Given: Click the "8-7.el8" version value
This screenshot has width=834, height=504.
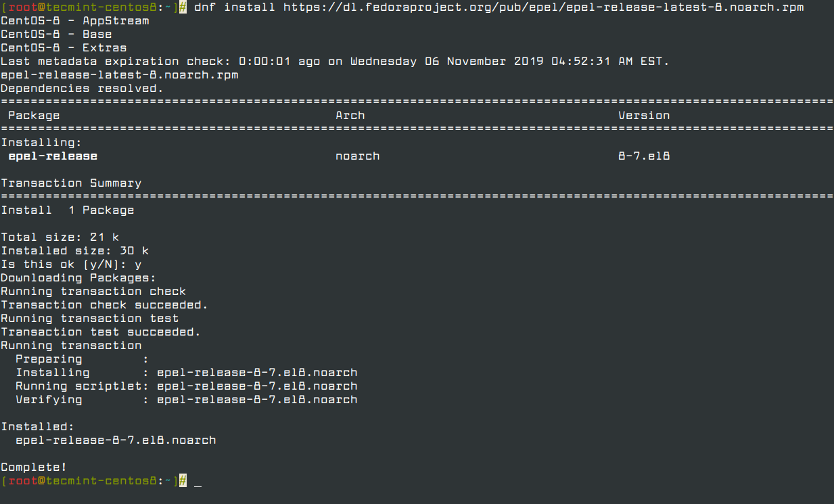Looking at the screenshot, I should click(x=644, y=156).
